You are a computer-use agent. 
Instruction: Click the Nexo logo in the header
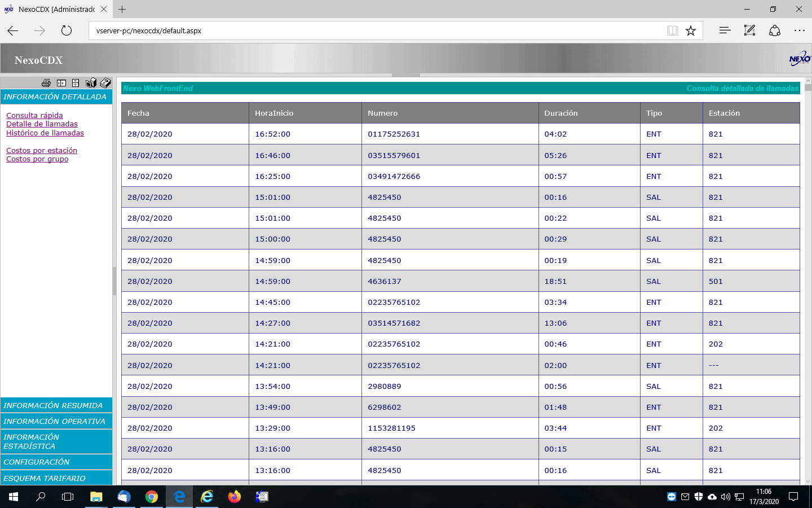[800, 59]
